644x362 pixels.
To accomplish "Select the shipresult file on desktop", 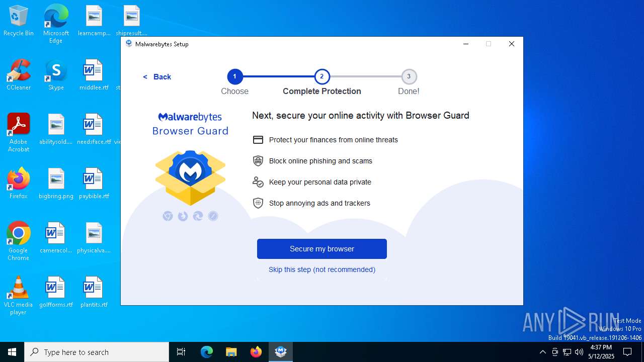I will click(x=131, y=21).
